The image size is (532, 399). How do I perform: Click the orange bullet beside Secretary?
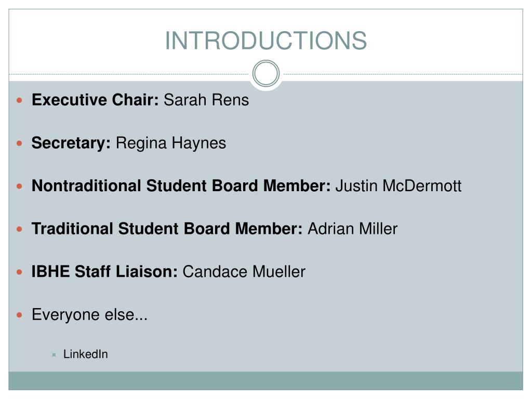(x=20, y=143)
